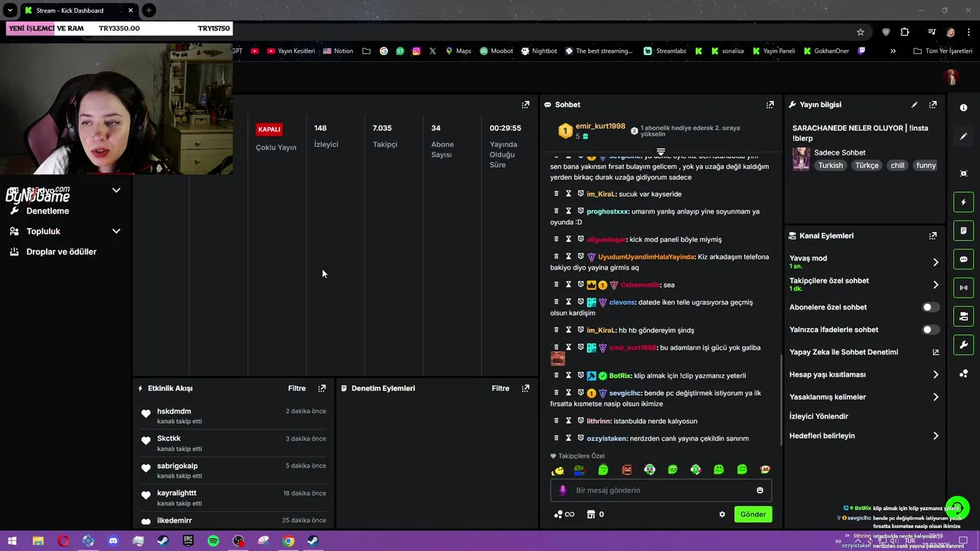The image size is (980, 551).
Task: Open emir_kurt1998 in the pinned banner
Action: tap(600, 126)
